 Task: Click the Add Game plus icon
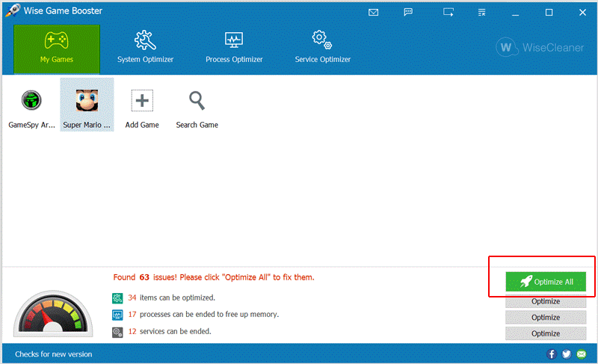pyautogui.click(x=142, y=101)
